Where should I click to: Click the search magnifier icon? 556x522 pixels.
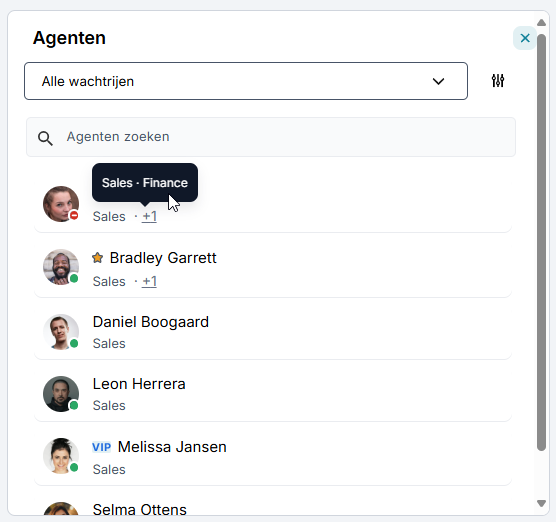pos(45,138)
